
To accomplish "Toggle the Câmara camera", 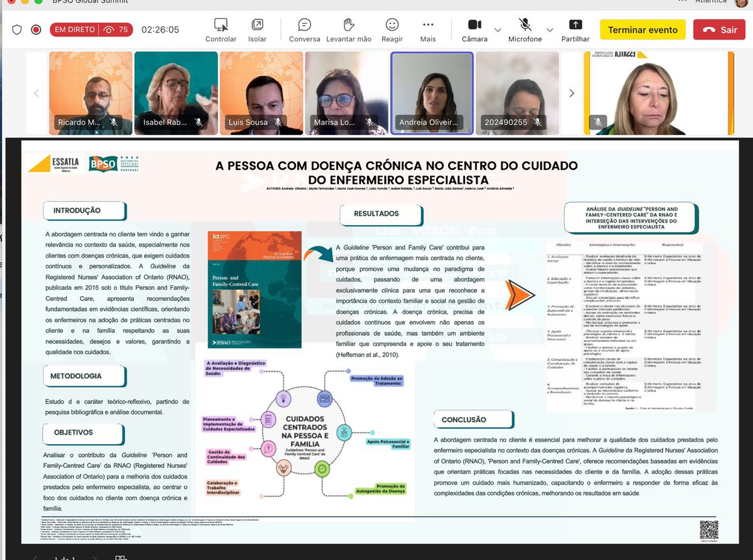I will (x=474, y=30).
